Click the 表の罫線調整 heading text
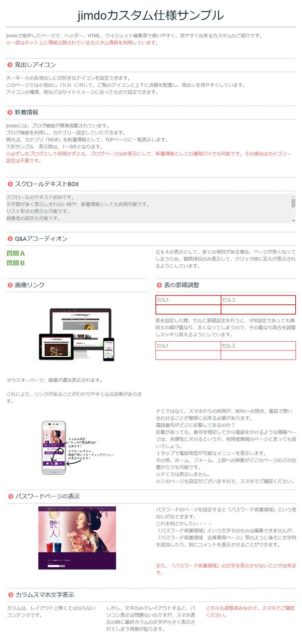The image size is (302, 644). (x=181, y=285)
